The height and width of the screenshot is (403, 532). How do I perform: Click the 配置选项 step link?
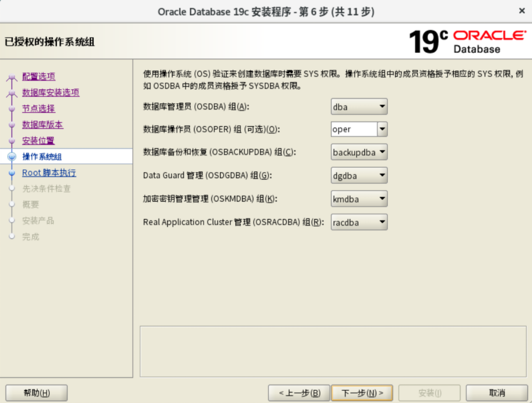pos(39,76)
